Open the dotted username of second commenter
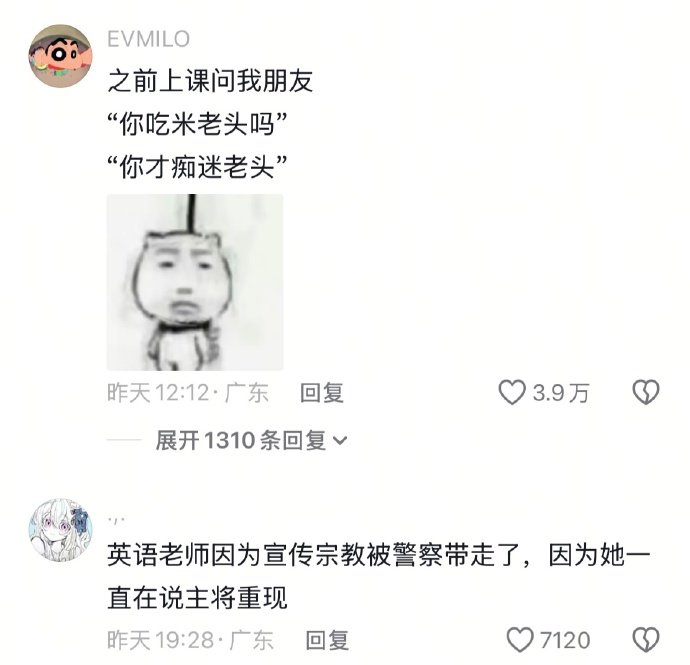This screenshot has width=690, height=665. 116,520
